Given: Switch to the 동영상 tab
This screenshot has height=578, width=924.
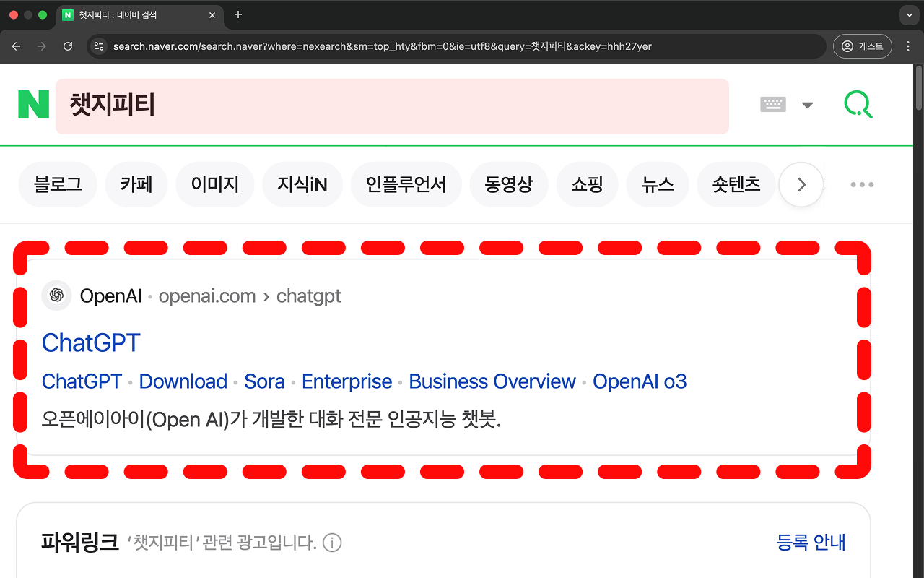Looking at the screenshot, I should (509, 185).
